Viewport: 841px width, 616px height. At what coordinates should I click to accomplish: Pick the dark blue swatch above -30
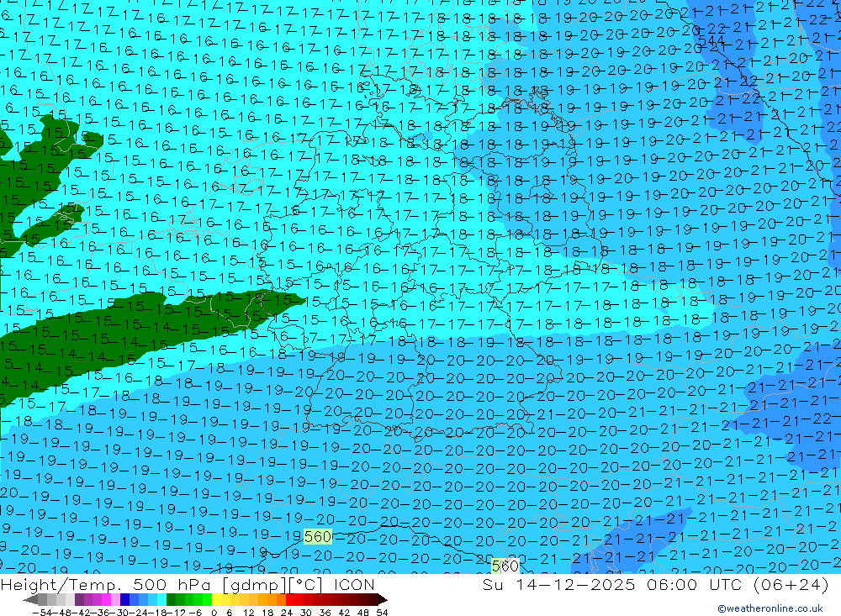[x=124, y=600]
